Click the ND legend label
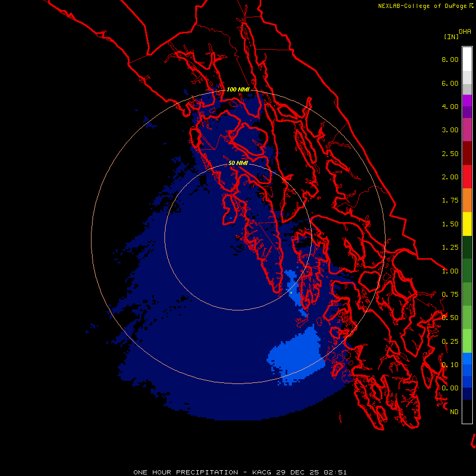 pos(454,412)
